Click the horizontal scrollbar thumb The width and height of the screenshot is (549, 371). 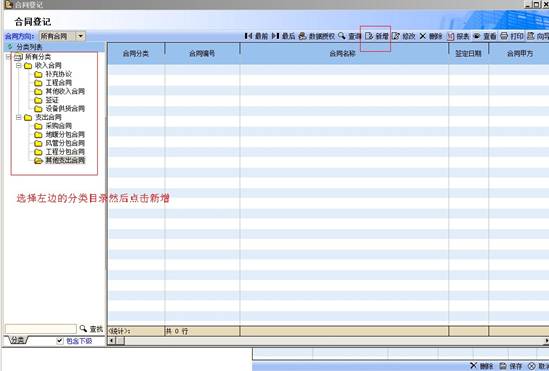[x=120, y=341]
